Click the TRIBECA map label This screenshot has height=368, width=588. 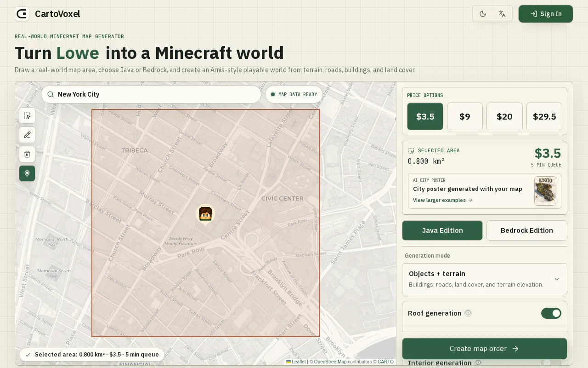pyautogui.click(x=135, y=150)
